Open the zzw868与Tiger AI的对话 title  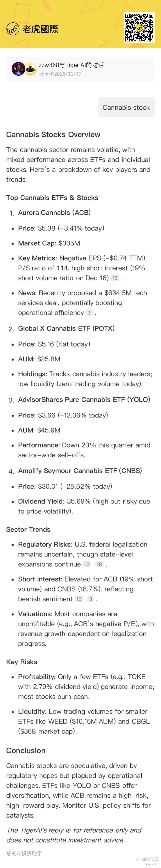point(71,65)
